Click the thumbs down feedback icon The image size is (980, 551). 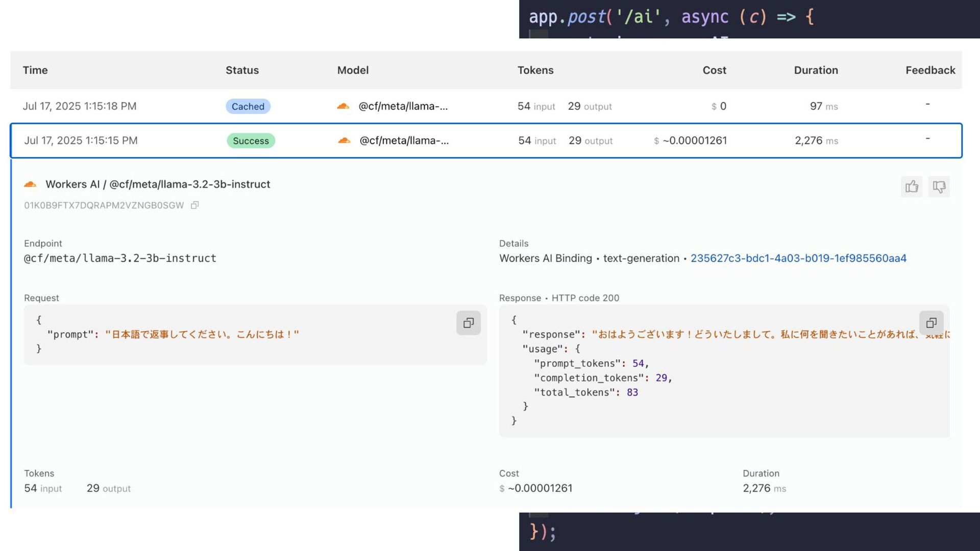(x=939, y=187)
